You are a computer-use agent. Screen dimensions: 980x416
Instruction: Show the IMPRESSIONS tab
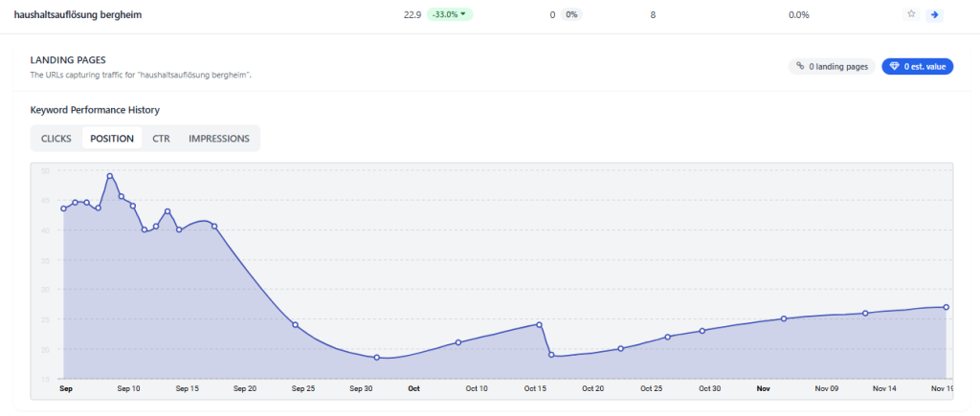(219, 138)
